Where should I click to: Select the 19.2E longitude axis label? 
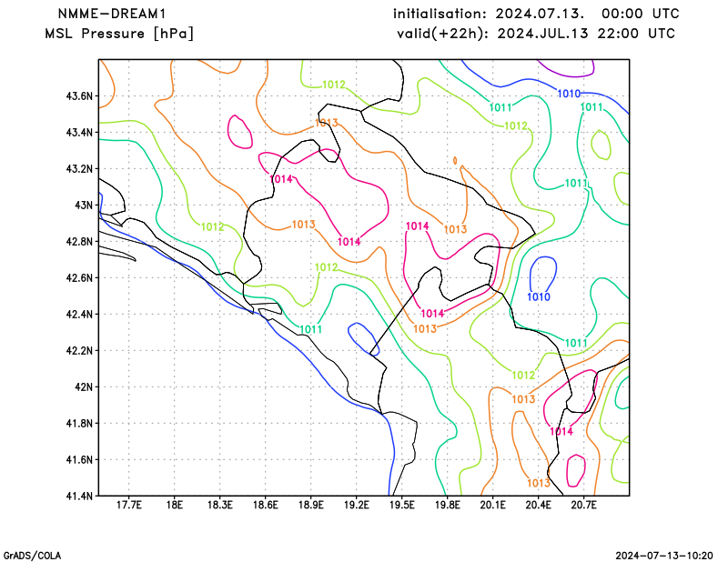tap(356, 505)
